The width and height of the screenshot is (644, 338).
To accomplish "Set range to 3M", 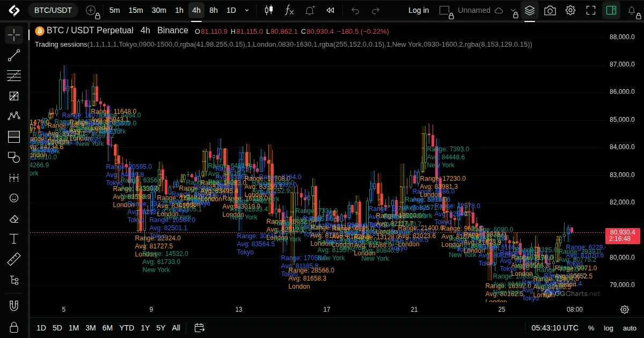I will point(90,328).
